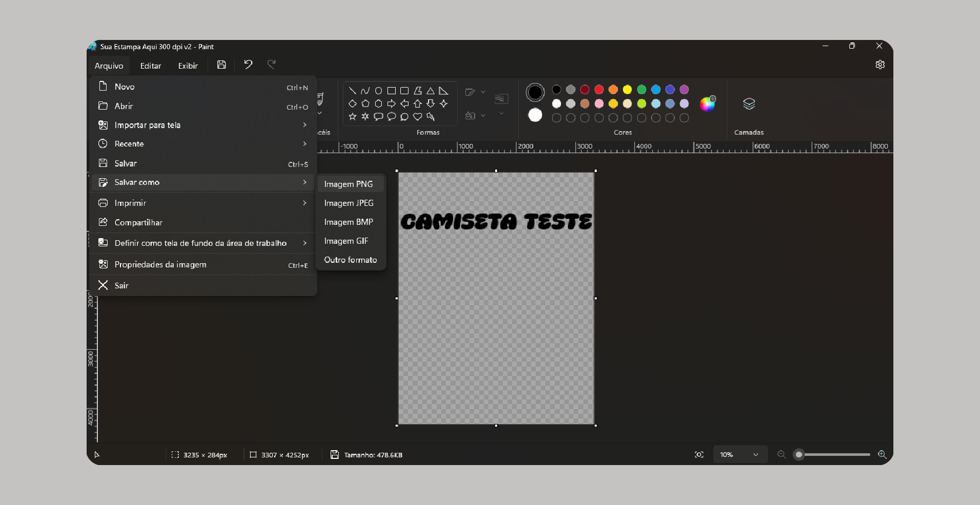Select the Curve shape tool

coord(365,91)
